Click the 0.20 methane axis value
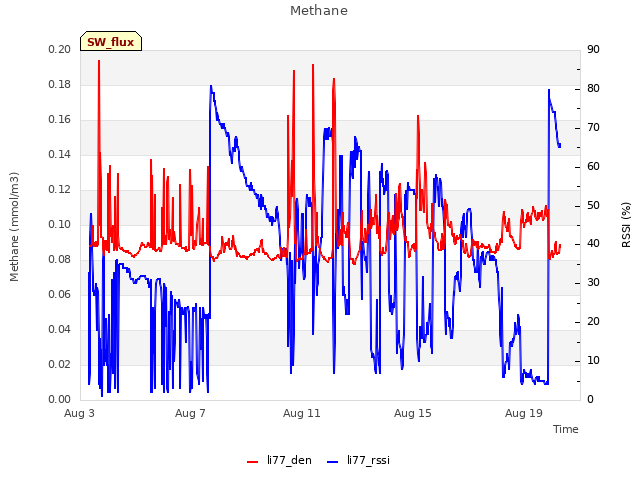640x480 pixels. [x=60, y=49]
